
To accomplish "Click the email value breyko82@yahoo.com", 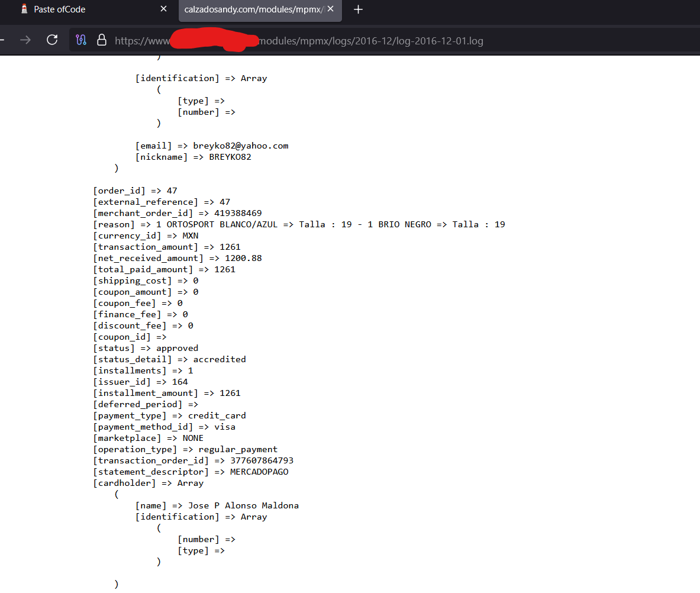I will (241, 146).
